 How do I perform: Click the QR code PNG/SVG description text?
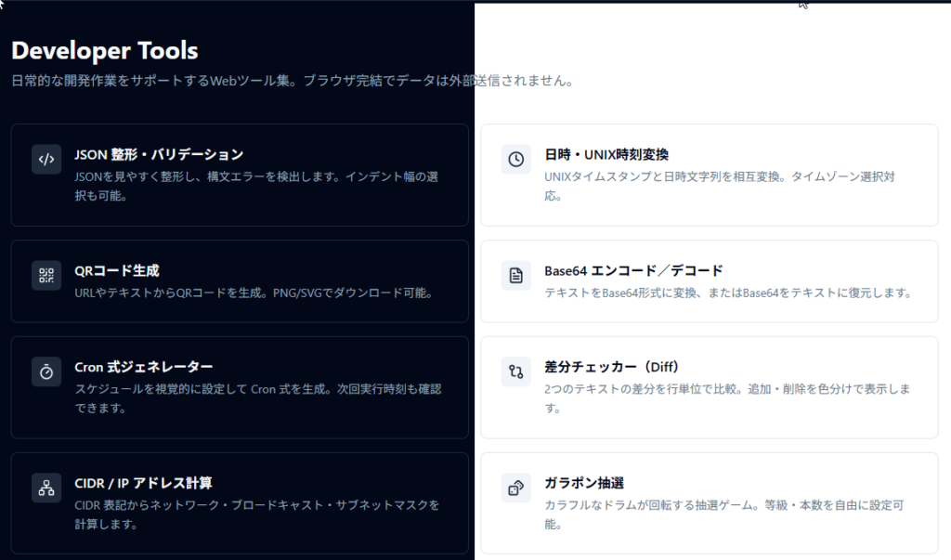[254, 293]
